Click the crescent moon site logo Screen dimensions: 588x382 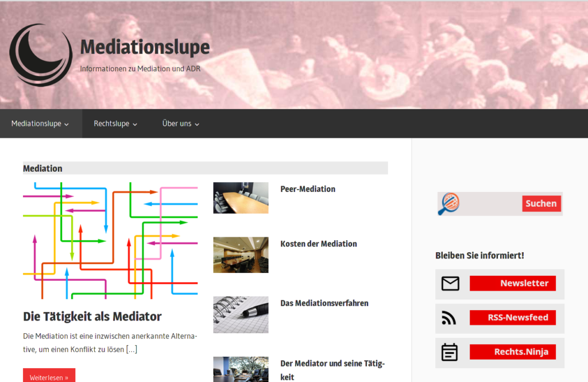[x=41, y=55]
